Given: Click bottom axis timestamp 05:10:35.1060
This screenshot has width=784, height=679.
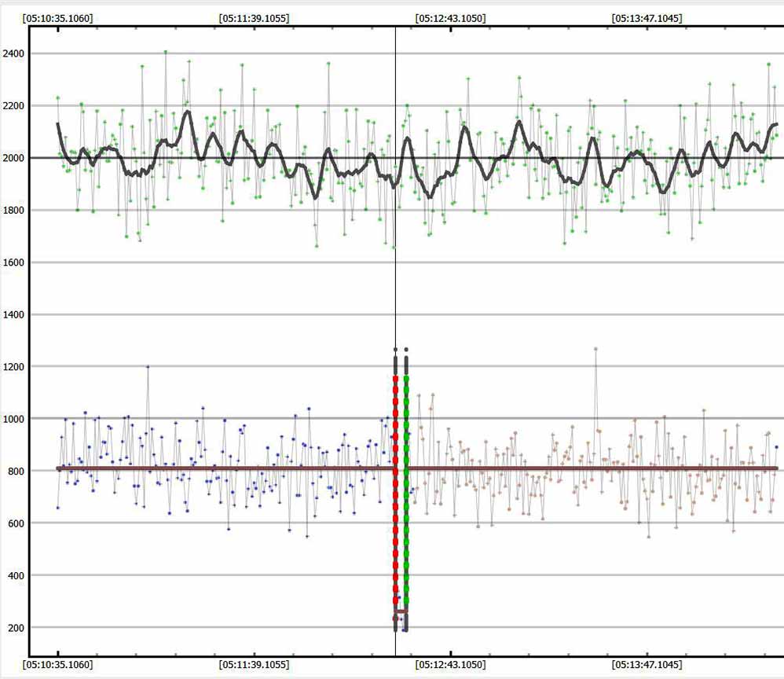Looking at the screenshot, I should coord(58,665).
